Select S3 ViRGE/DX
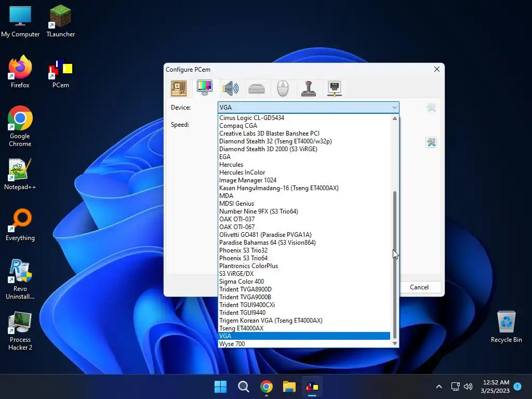 tap(304, 274)
